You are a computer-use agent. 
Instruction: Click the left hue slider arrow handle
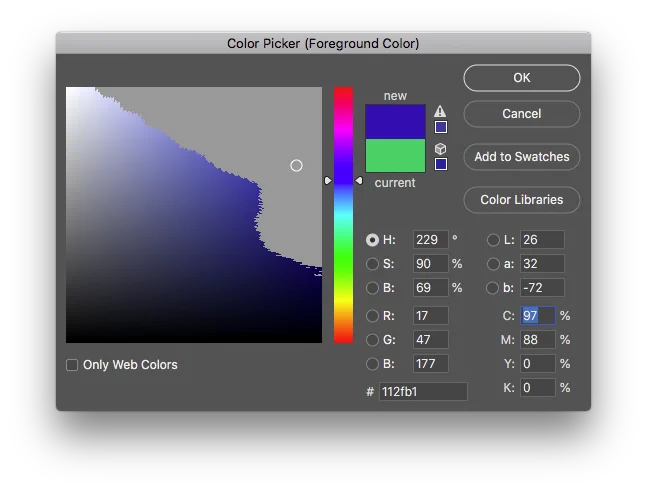pyautogui.click(x=328, y=181)
